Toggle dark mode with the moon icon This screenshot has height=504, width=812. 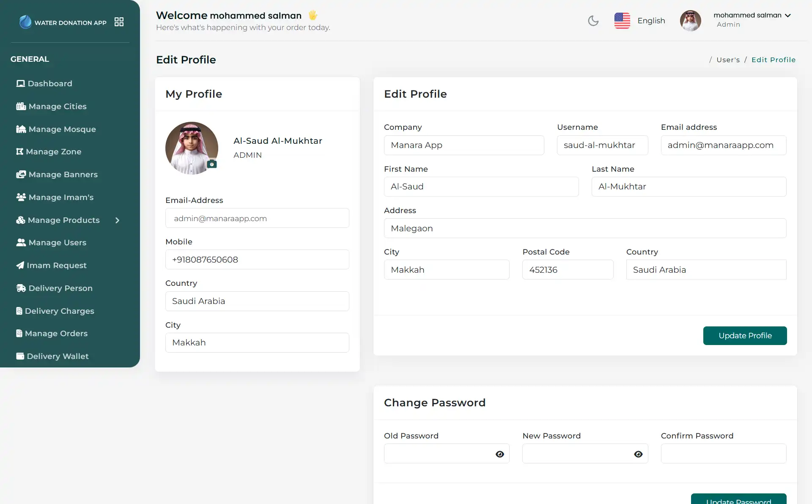coord(593,20)
